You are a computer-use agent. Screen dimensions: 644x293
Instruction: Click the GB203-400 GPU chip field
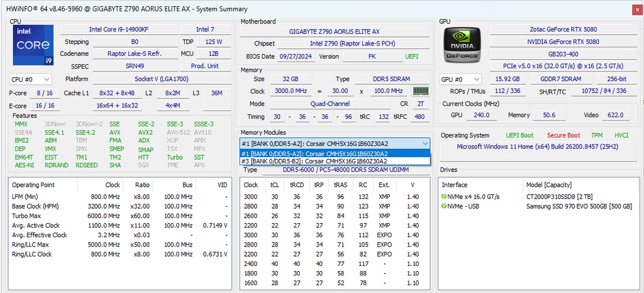563,53
